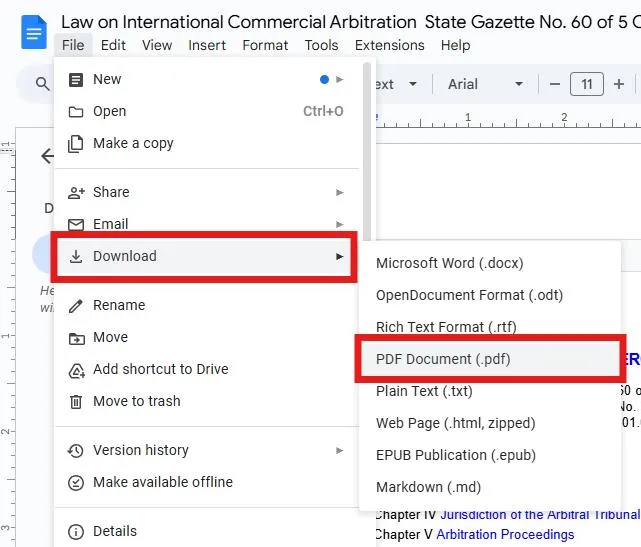Click the search magnifier icon in toolbar

click(43, 85)
